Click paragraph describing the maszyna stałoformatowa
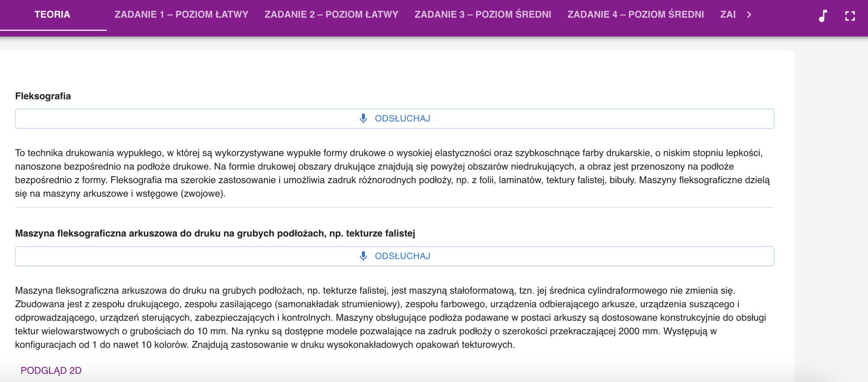 click(x=389, y=317)
